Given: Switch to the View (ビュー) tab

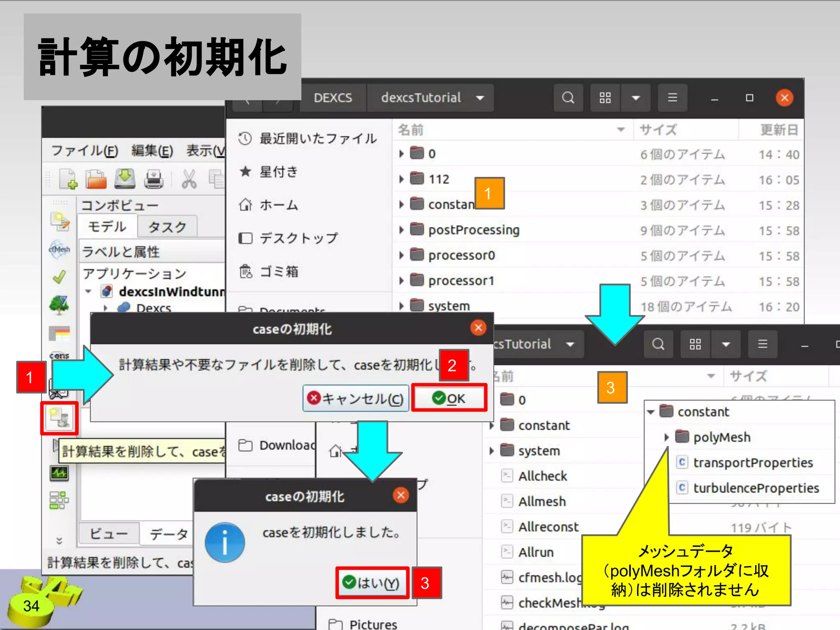Looking at the screenshot, I should [x=109, y=534].
